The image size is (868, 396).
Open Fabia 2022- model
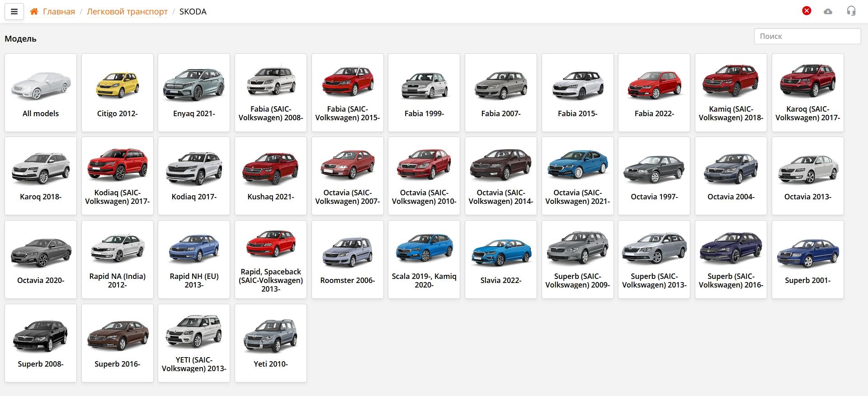[x=654, y=93]
